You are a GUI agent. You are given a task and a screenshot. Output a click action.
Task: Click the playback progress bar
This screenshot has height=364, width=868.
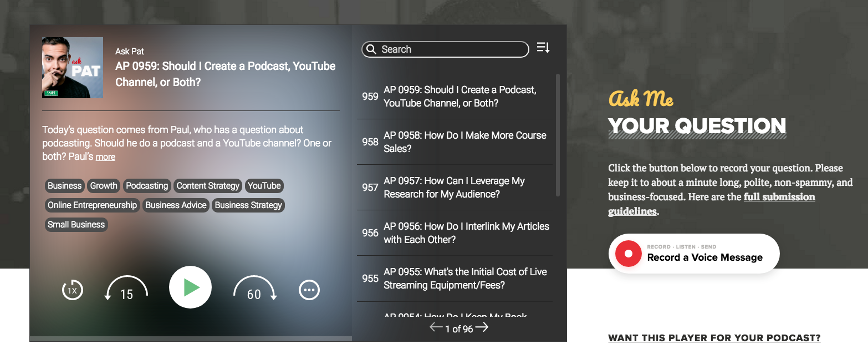tap(191, 338)
